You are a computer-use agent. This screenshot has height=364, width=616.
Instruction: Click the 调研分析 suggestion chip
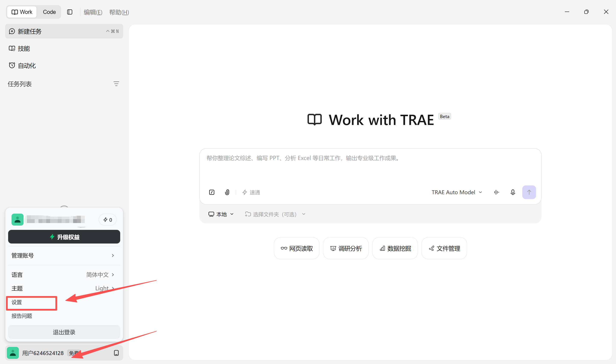[x=346, y=248]
